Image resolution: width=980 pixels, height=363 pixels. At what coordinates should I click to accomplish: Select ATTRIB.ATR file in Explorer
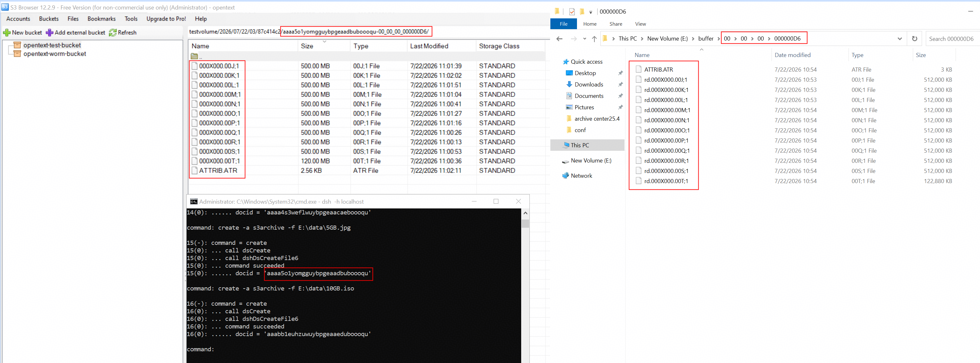658,70
